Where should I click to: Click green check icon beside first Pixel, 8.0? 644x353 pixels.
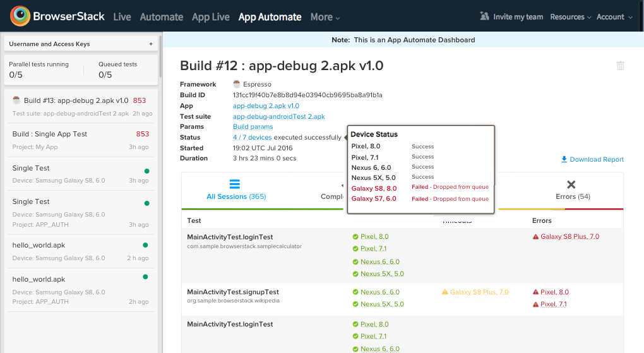tap(355, 236)
